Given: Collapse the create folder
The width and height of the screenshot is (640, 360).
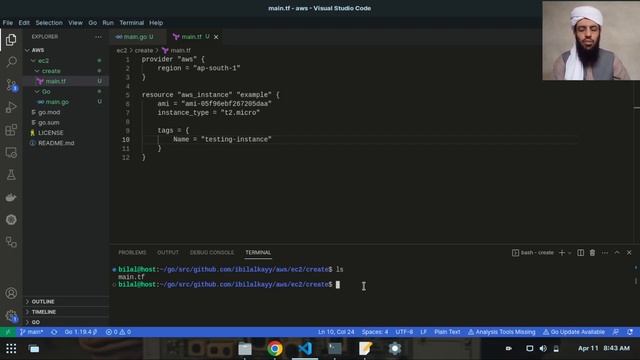Looking at the screenshot, I should 65,71.
